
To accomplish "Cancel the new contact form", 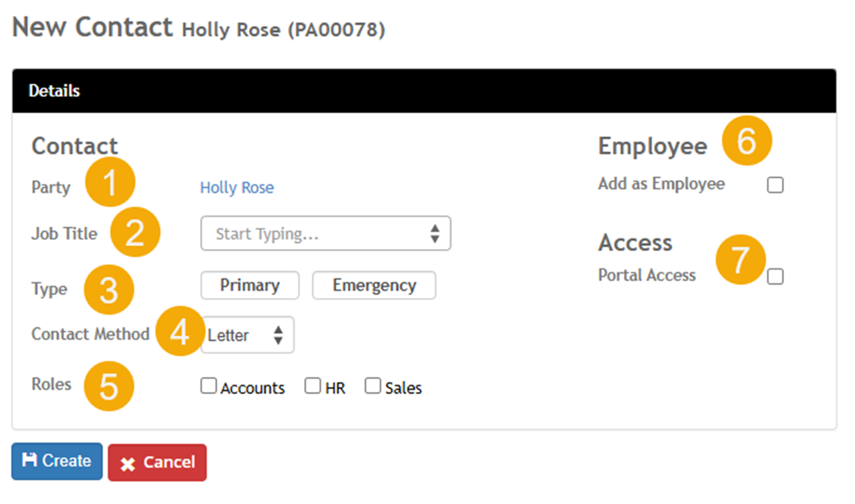I will (157, 462).
